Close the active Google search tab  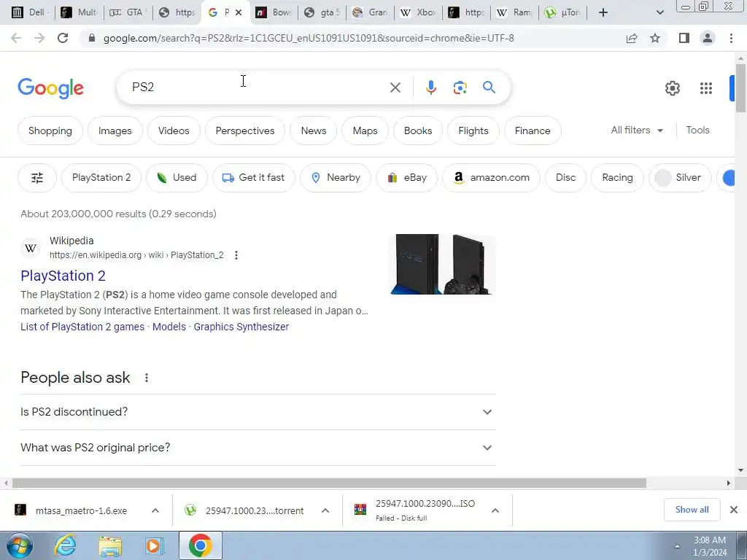239,12
